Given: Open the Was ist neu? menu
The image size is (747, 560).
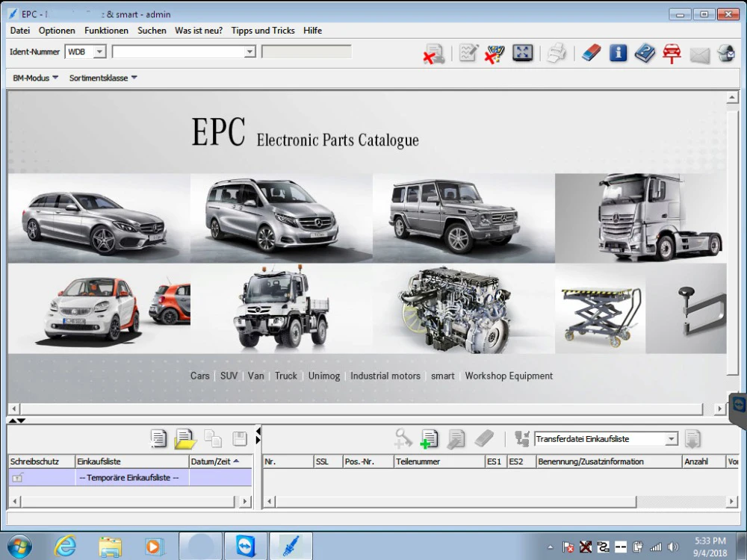Looking at the screenshot, I should 199,31.
